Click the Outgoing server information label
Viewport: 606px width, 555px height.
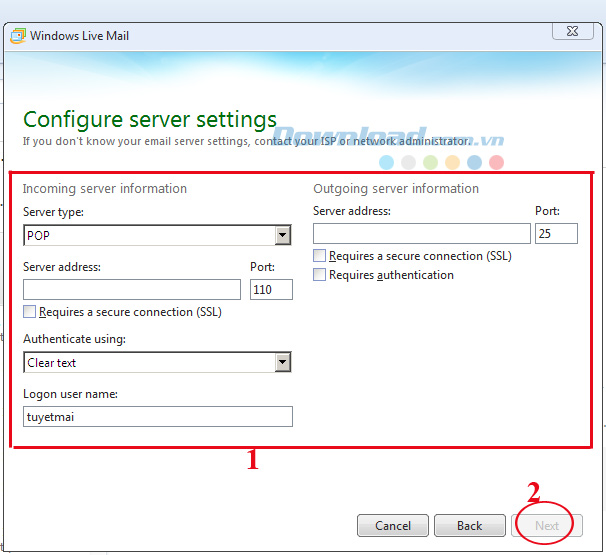pos(396,189)
